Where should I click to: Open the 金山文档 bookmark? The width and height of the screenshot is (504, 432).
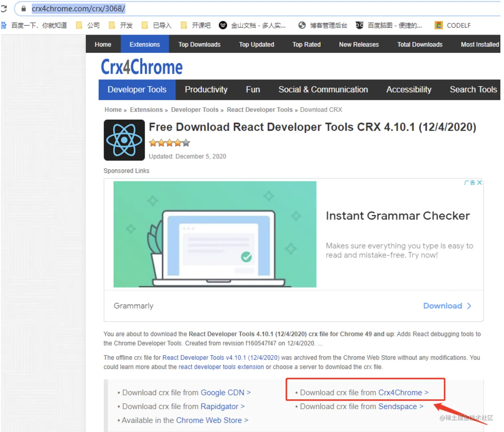pyautogui.click(x=252, y=25)
